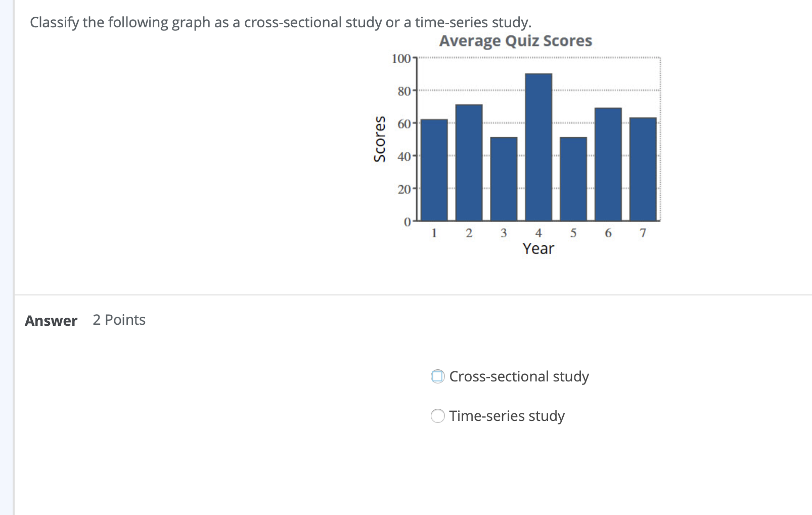
Task: Click the bar above Year 5
Action: (573, 177)
